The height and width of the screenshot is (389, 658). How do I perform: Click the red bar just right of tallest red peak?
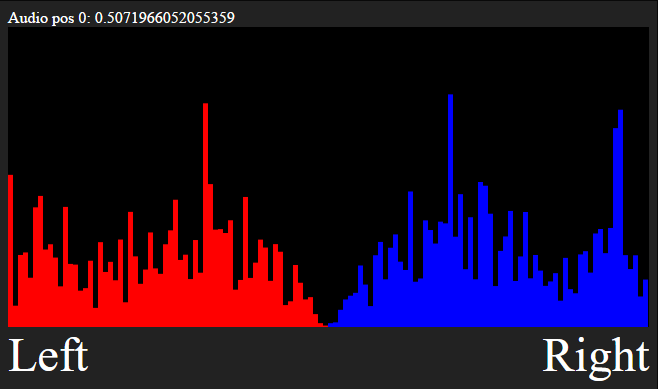(210, 255)
